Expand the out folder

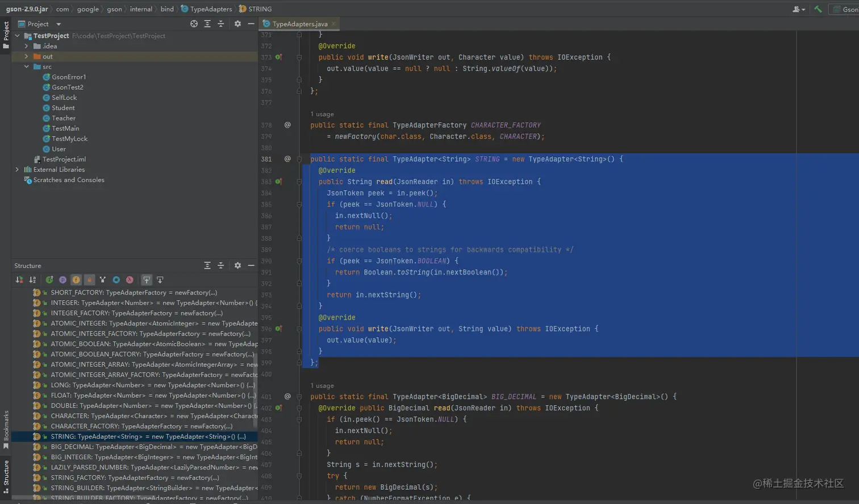tap(26, 56)
